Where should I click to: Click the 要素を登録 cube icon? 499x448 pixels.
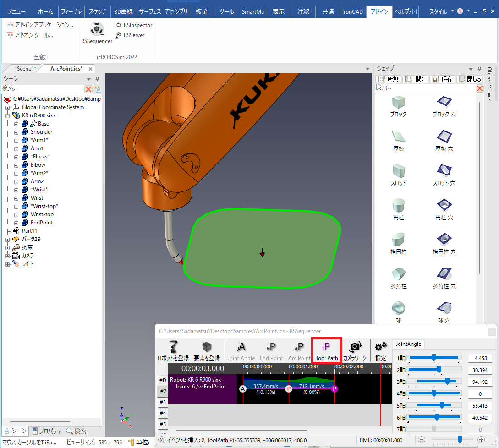(207, 350)
